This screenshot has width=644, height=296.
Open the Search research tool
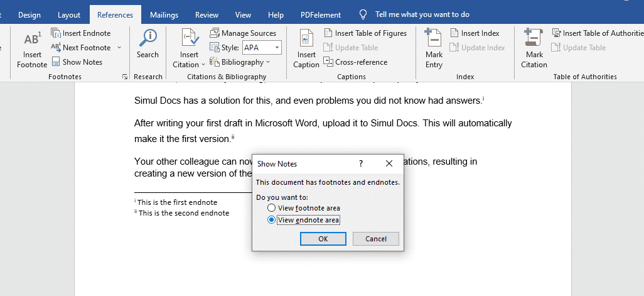coord(148,39)
